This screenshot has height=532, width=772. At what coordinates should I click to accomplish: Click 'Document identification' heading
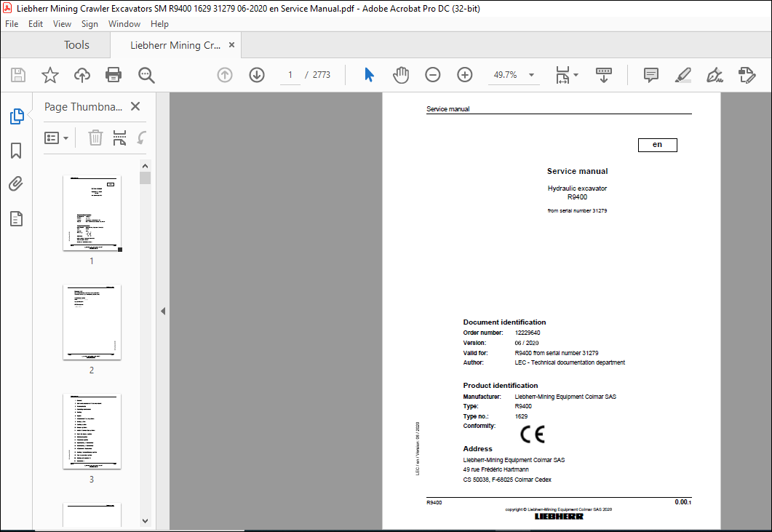pyautogui.click(x=504, y=322)
